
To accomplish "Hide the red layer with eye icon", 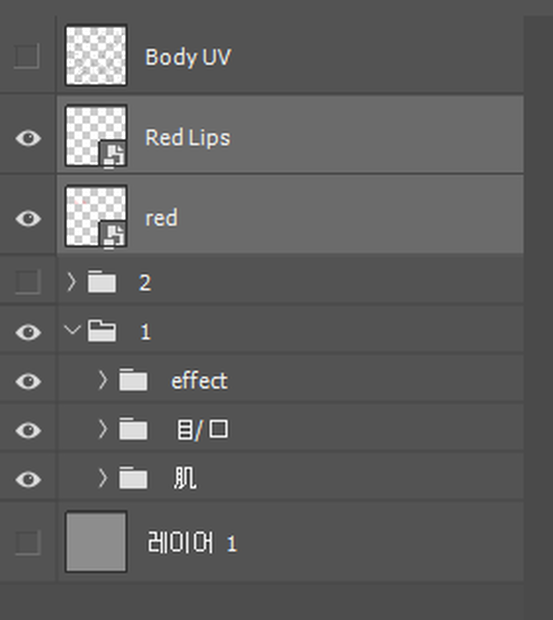I will tap(28, 219).
